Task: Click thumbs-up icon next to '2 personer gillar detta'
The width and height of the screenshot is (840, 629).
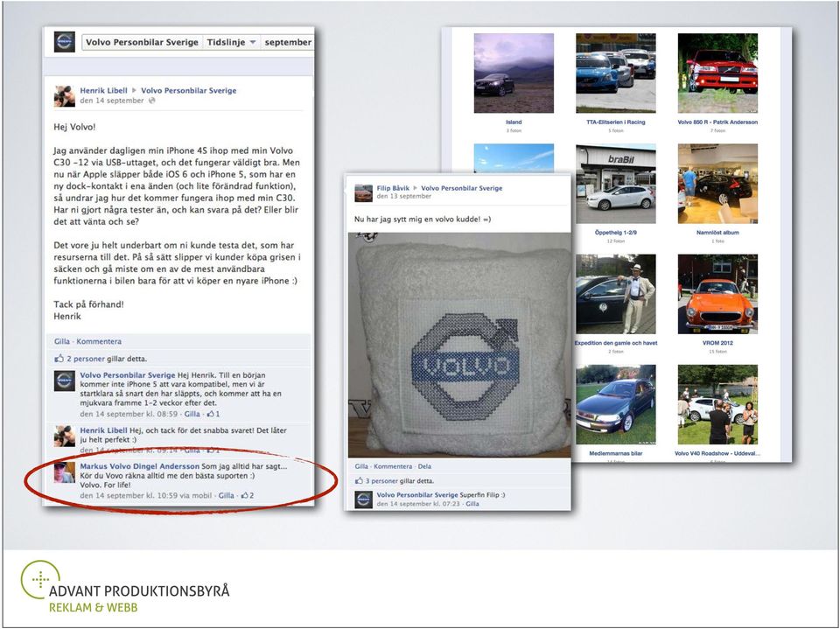Action: pyautogui.click(x=59, y=359)
